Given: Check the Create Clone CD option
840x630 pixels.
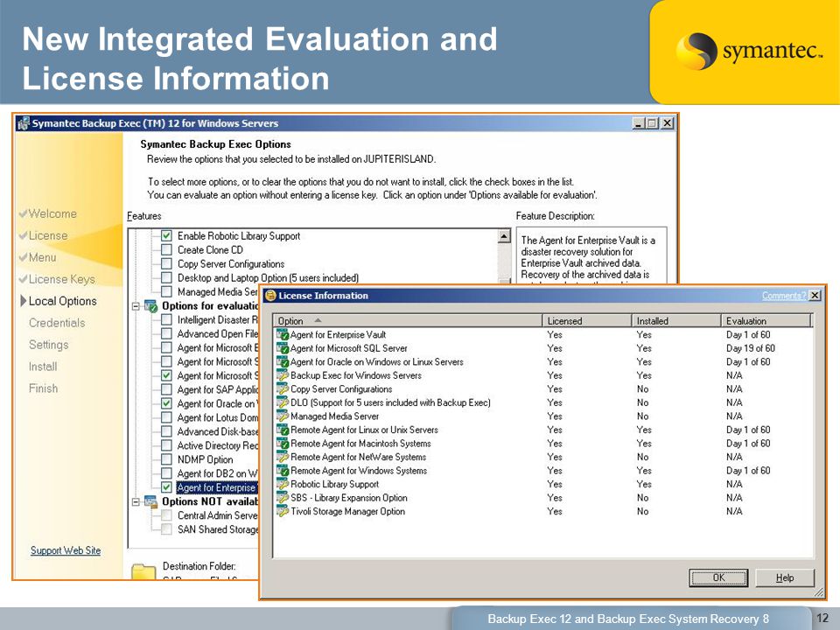Looking at the screenshot, I should pyautogui.click(x=166, y=249).
